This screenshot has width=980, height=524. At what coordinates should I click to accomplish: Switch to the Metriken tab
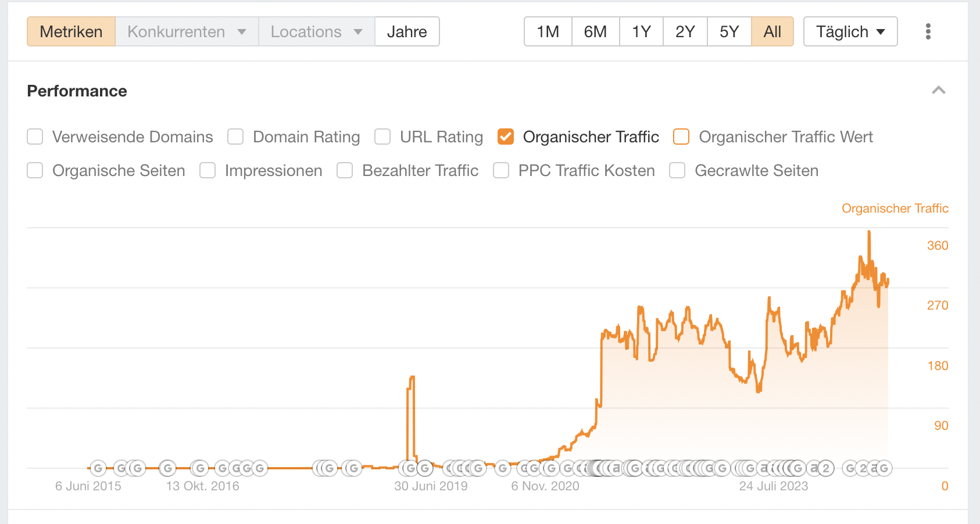[x=71, y=31]
